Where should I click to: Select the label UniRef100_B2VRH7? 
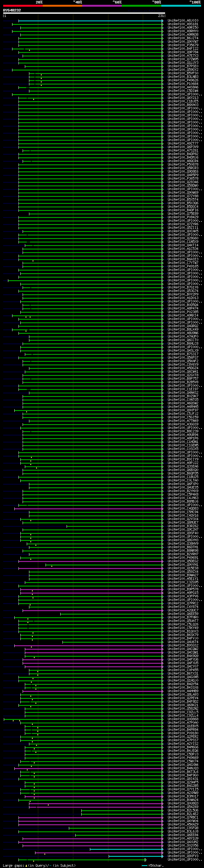[183, 554]
